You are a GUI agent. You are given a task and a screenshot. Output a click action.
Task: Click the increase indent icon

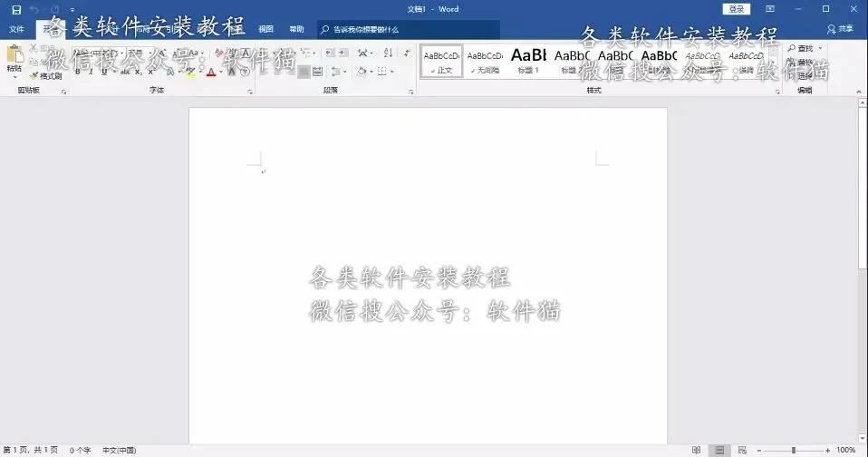tap(343, 53)
